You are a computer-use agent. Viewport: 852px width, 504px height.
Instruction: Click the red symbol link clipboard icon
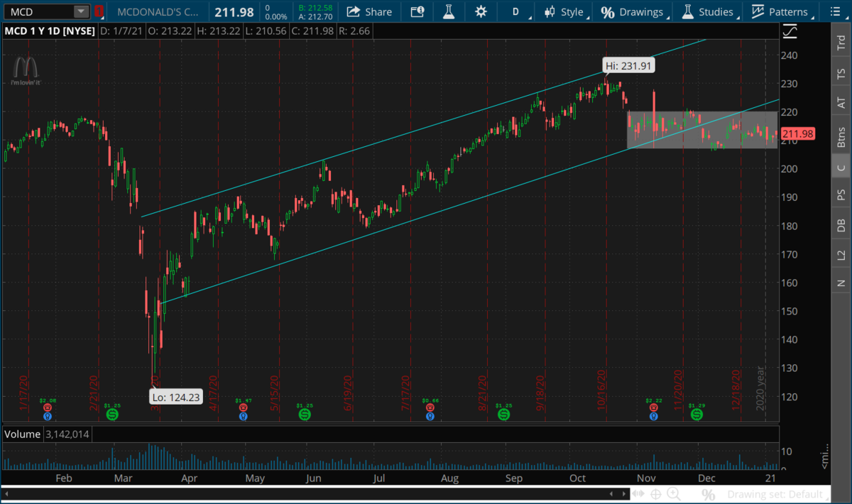[x=99, y=11]
